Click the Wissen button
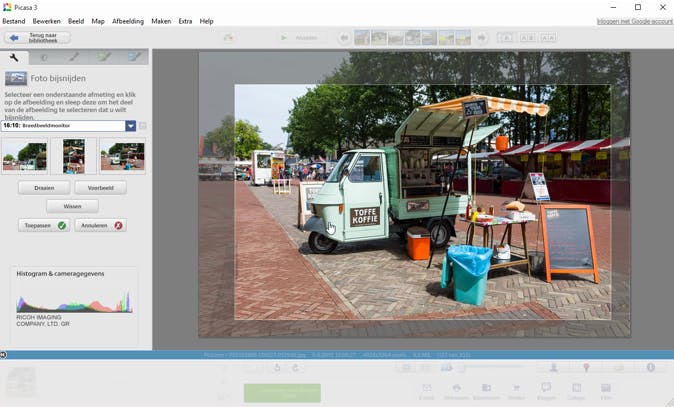 click(x=72, y=207)
